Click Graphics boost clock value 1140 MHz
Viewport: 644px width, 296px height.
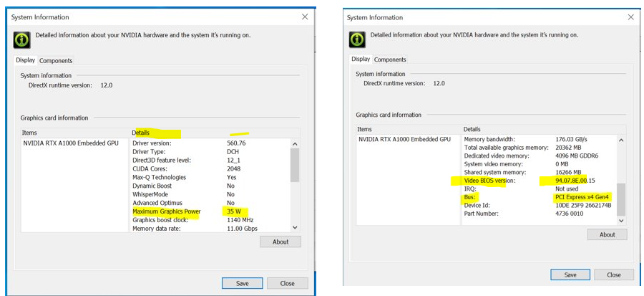pyautogui.click(x=240, y=220)
